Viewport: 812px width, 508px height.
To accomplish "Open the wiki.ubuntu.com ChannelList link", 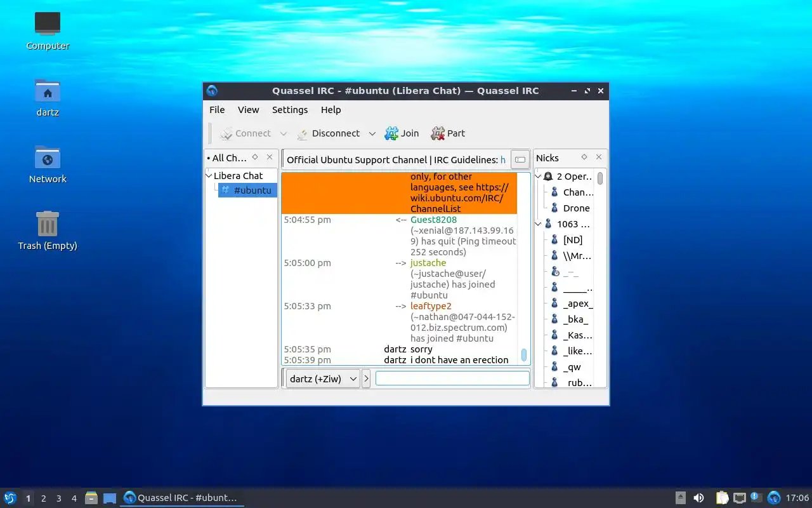I will click(x=459, y=198).
